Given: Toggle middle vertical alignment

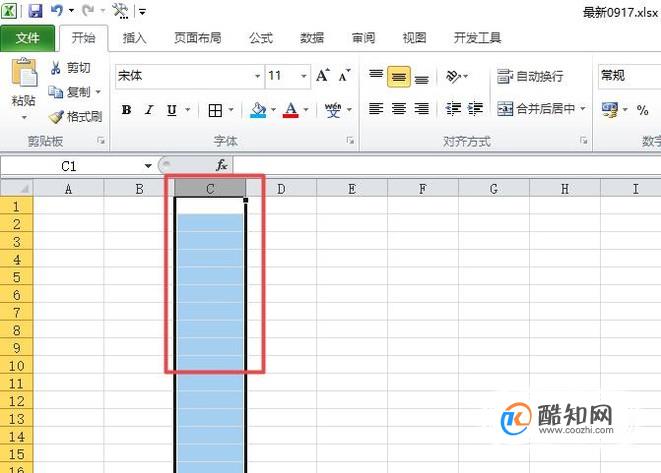Looking at the screenshot, I should 399,77.
